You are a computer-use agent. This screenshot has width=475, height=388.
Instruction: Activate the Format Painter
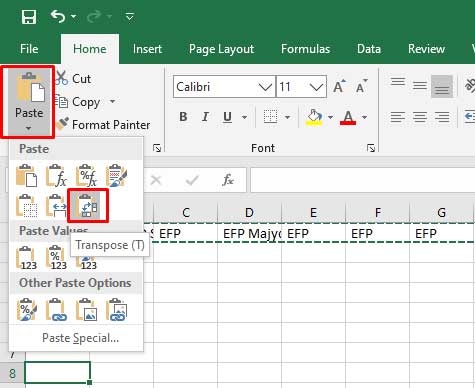coord(103,125)
